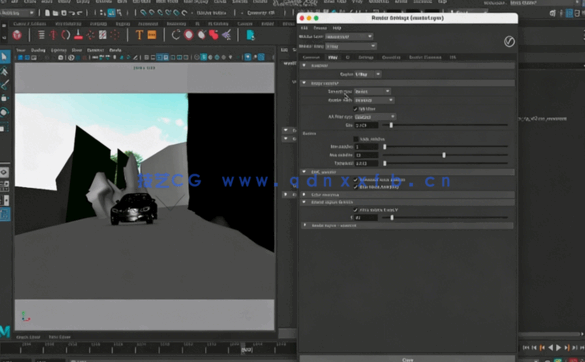Click the go-to-end button in playback controls

coord(582,347)
